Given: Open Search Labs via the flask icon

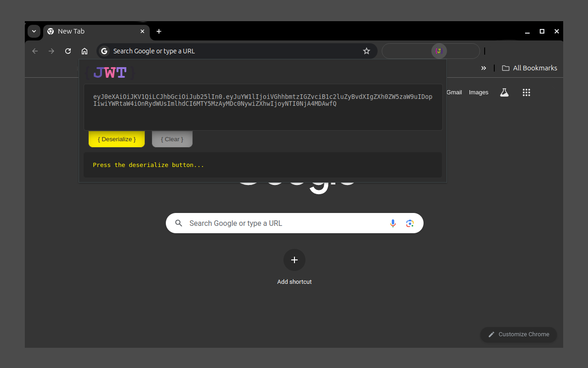Looking at the screenshot, I should (504, 92).
